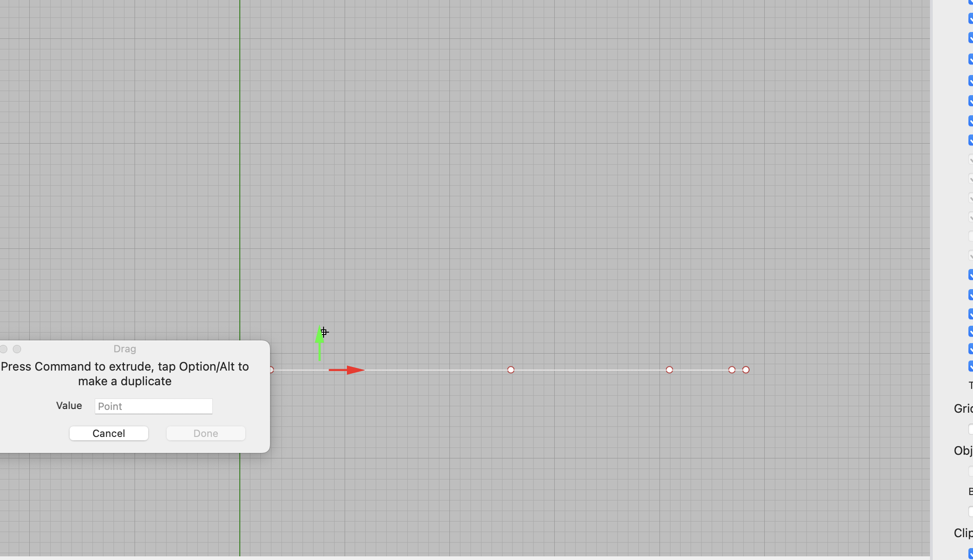
Task: Click the white curve between control points
Action: pos(590,370)
